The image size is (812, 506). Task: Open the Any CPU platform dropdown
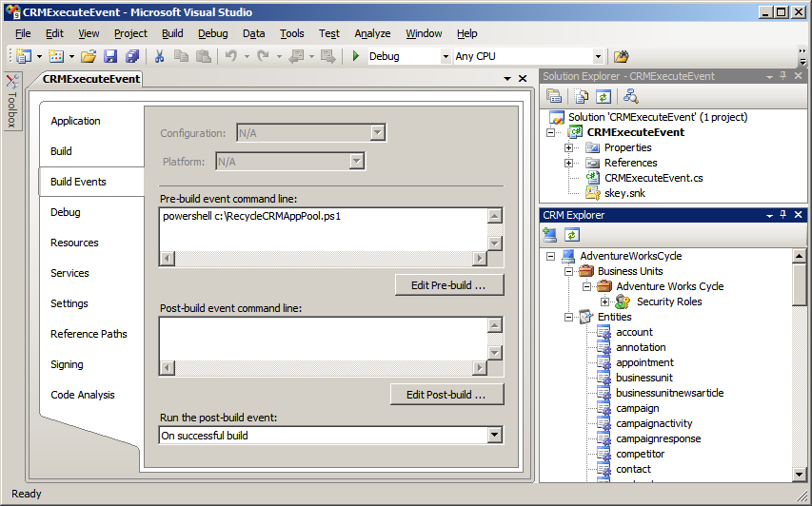tap(598, 56)
